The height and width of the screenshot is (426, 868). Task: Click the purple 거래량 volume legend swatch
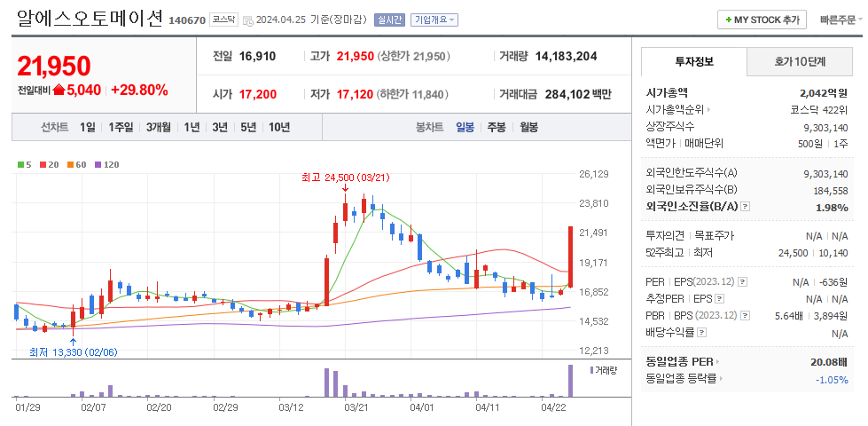click(x=592, y=370)
